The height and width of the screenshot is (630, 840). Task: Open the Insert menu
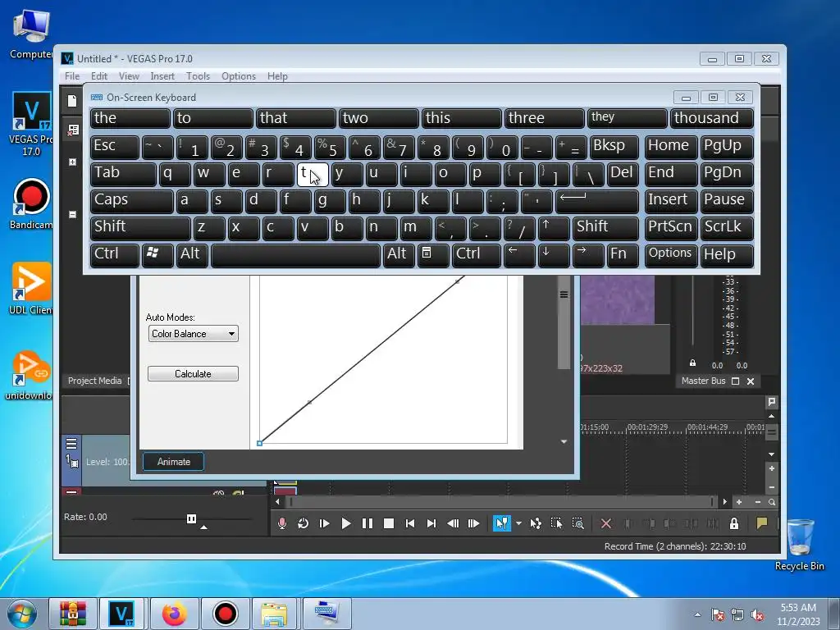point(162,76)
